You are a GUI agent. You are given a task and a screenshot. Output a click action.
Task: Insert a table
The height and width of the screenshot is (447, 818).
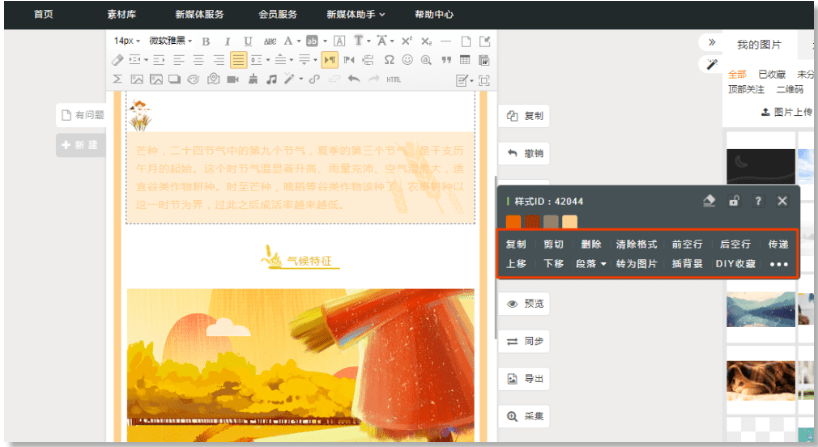tap(465, 60)
